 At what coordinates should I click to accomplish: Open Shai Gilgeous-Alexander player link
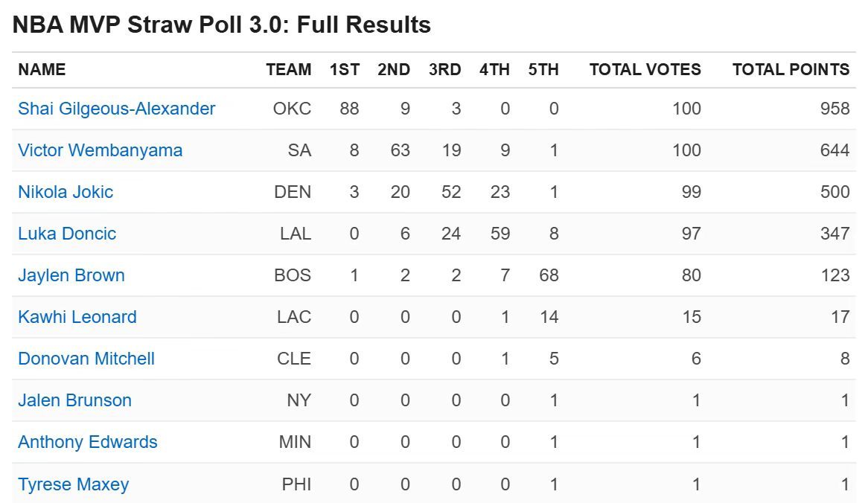click(x=117, y=109)
